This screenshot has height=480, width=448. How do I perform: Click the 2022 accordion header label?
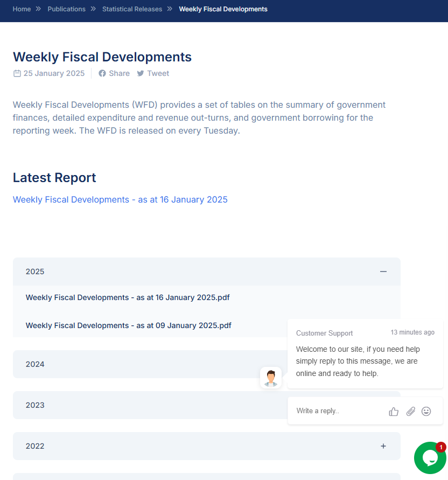pyautogui.click(x=35, y=446)
